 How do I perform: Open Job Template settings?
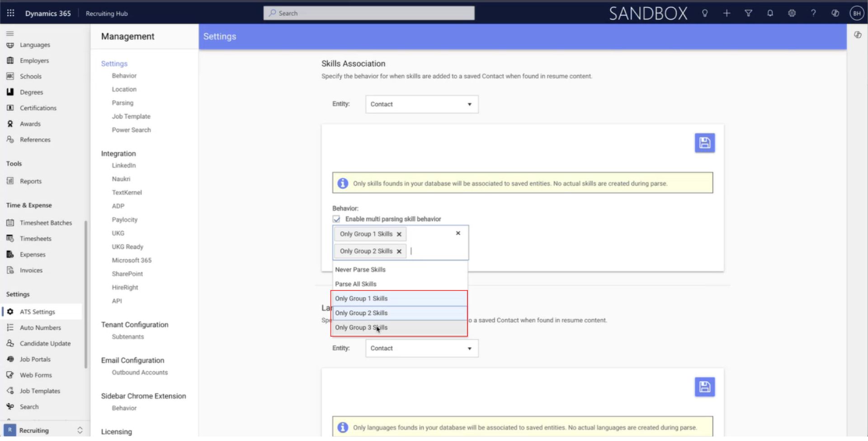pyautogui.click(x=131, y=116)
